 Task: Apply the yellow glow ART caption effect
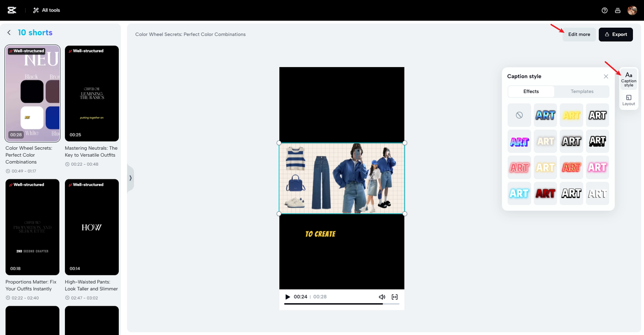pyautogui.click(x=572, y=115)
